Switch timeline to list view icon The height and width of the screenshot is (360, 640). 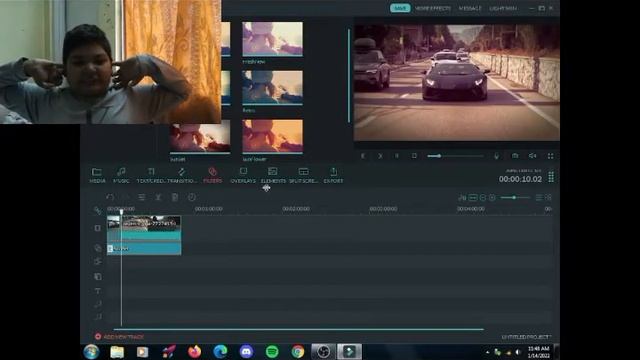click(539, 198)
